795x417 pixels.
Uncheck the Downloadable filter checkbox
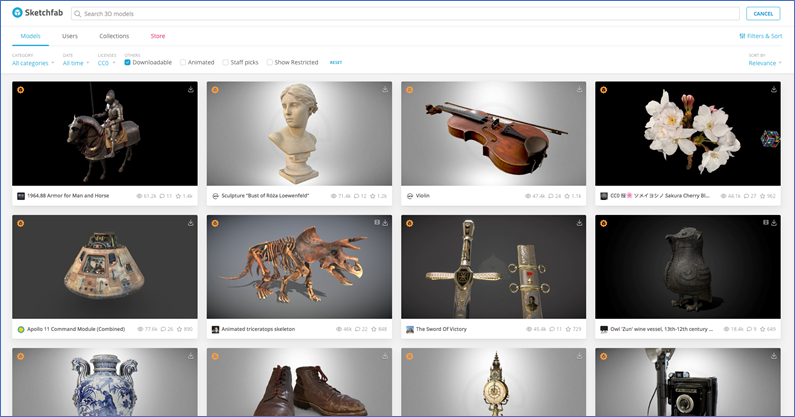pos(128,62)
